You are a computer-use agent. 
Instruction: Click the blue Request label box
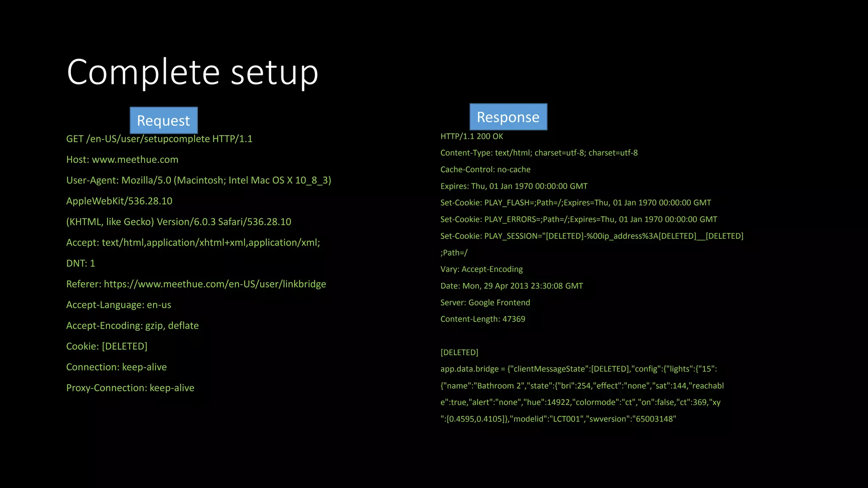tap(164, 120)
